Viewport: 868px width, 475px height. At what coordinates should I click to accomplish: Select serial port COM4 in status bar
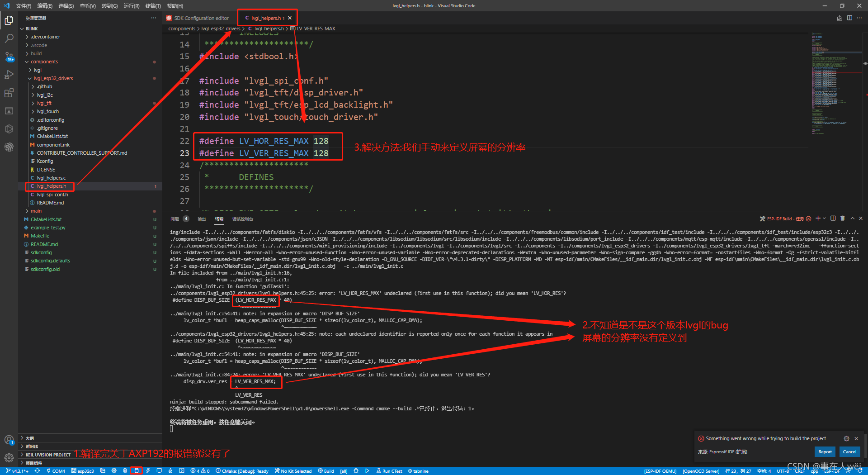56,471
